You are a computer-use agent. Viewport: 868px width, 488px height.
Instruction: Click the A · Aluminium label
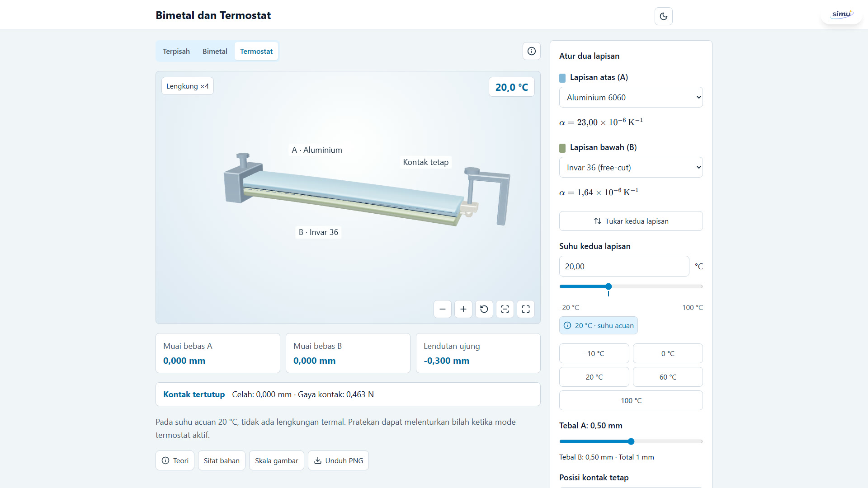coord(317,150)
